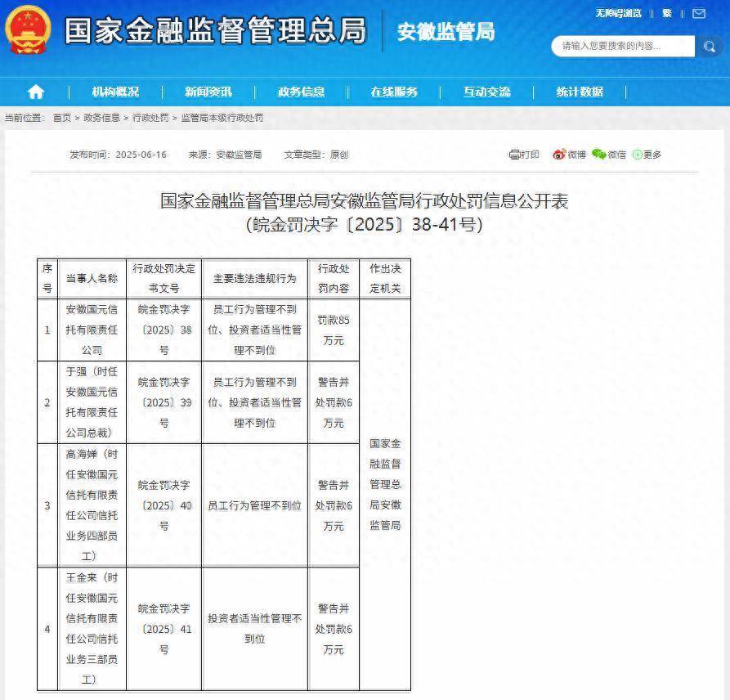Screen dimensions: 730x700
Task: Click 行政处罚 in the breadcrumb
Action: tap(150, 118)
